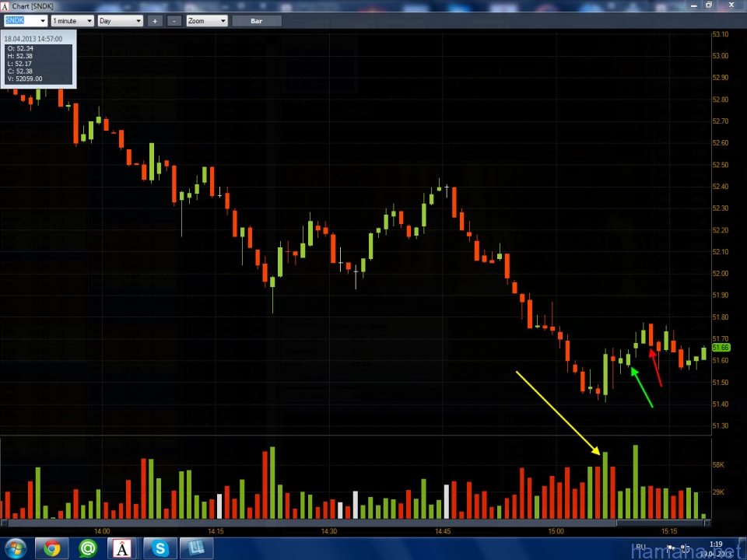Screen dimensions: 747x560
Task: Click the current price label 51.66
Action: point(721,348)
